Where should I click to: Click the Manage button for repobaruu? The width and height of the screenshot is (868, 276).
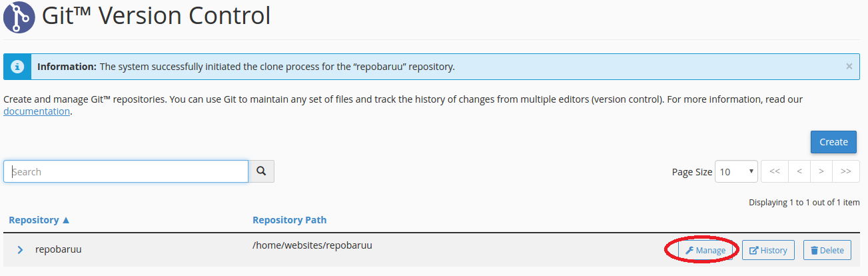(705, 251)
